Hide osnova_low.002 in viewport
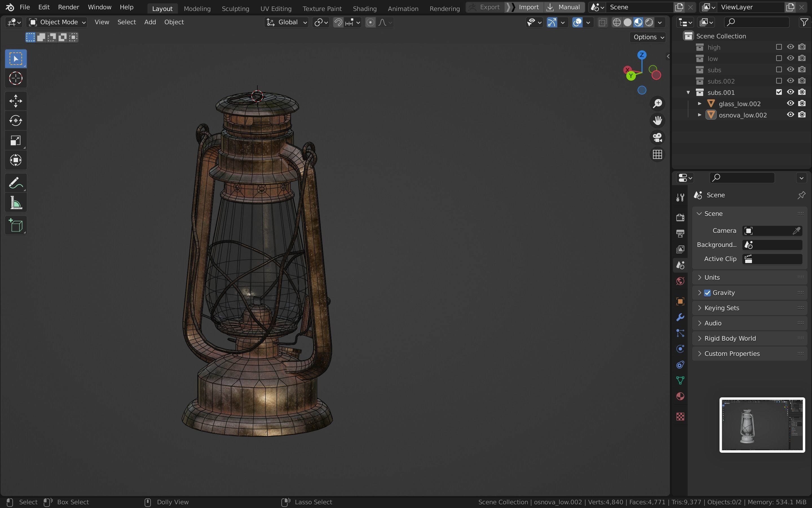Image resolution: width=812 pixels, height=508 pixels. (790, 115)
